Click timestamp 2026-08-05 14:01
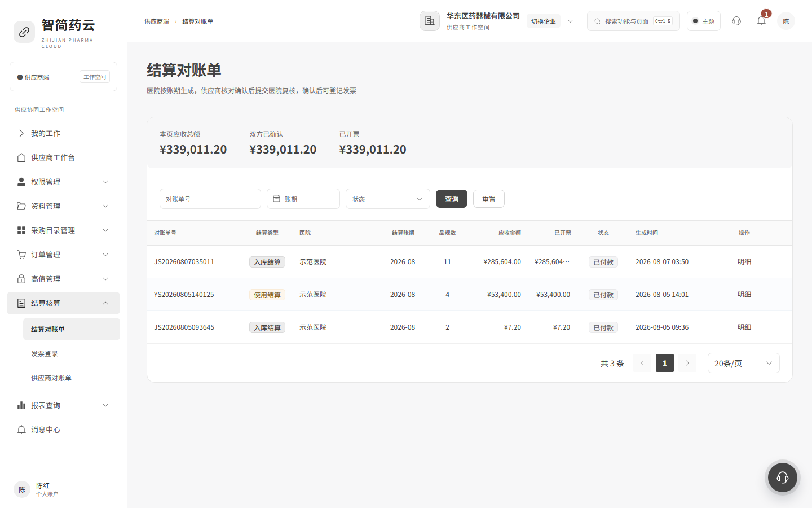This screenshot has width=812, height=508. (662, 295)
